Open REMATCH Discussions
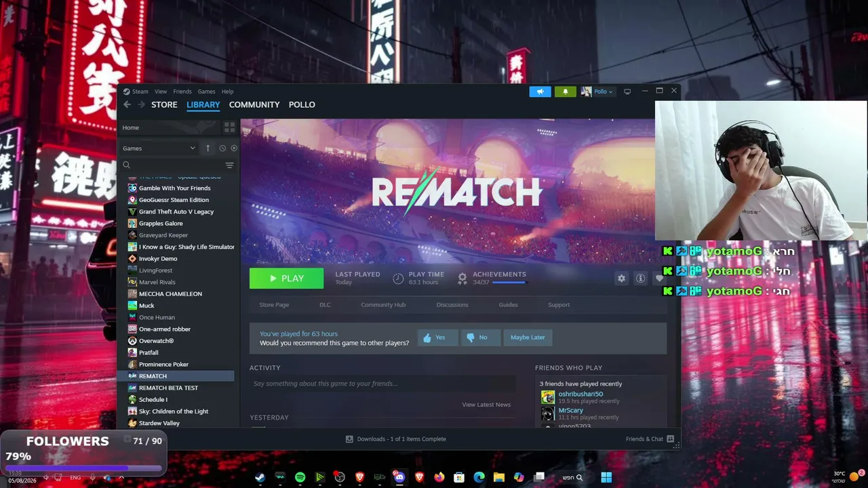The width and height of the screenshot is (868, 488). [452, 305]
